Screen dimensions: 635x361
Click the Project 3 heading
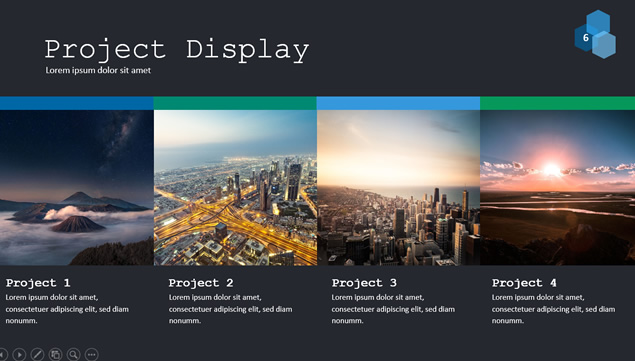coord(364,283)
